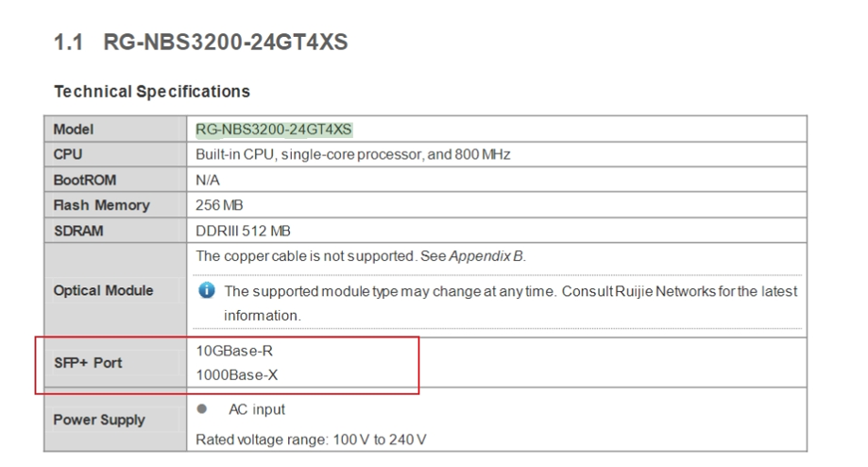
Task: Select the 10GBase-R text
Action: pos(234,351)
